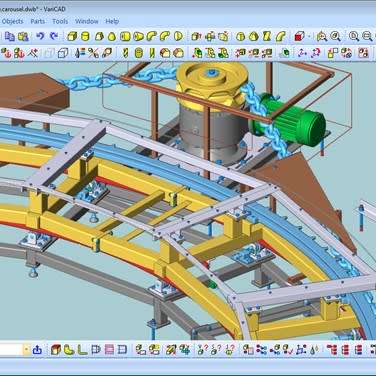Open the Objects menu
The width and height of the screenshot is (376, 376).
(x=12, y=21)
